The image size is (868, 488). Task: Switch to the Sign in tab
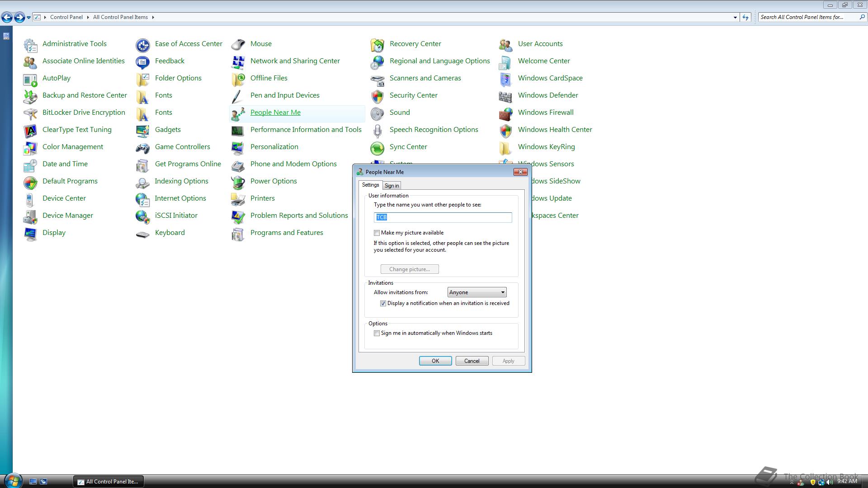[x=392, y=186]
